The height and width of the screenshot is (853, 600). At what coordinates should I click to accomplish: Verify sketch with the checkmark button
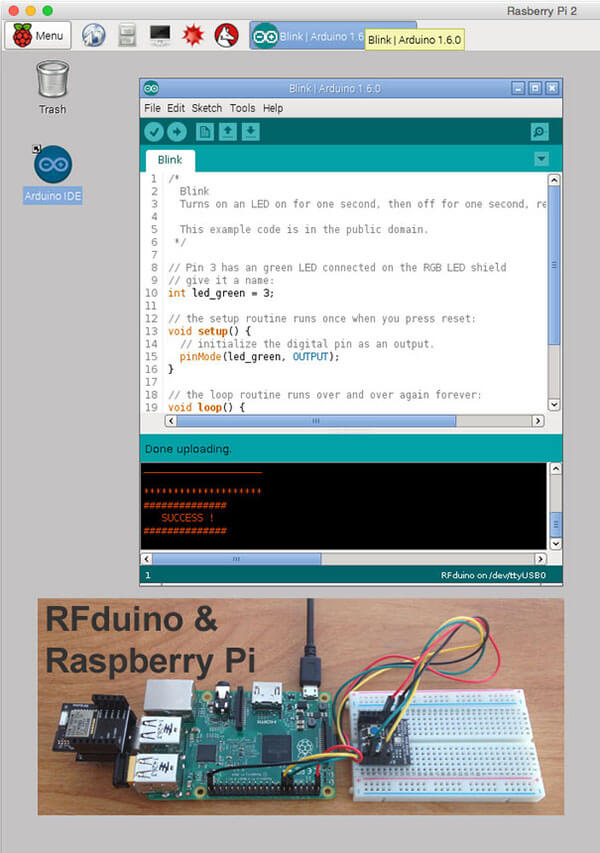(x=154, y=132)
